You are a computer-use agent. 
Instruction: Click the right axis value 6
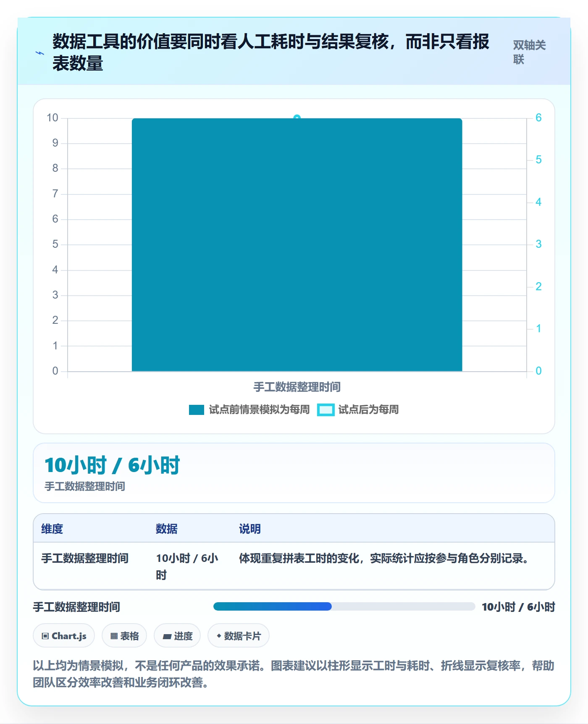(538, 118)
